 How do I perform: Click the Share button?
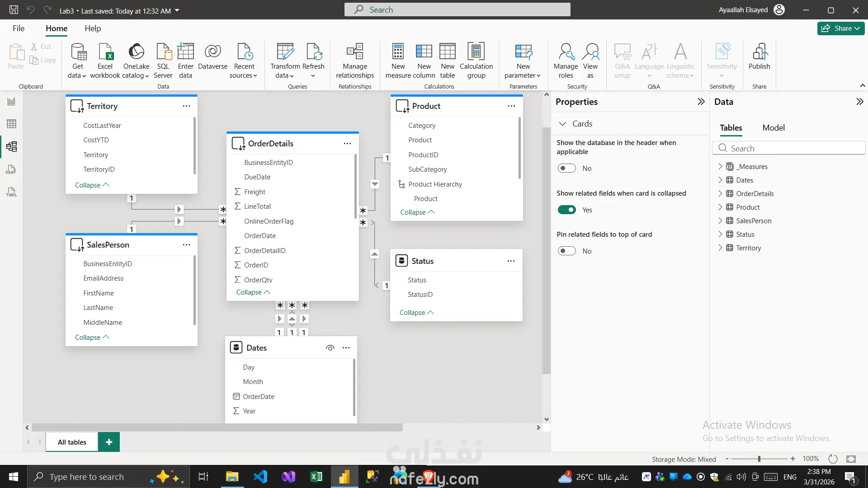pos(840,28)
